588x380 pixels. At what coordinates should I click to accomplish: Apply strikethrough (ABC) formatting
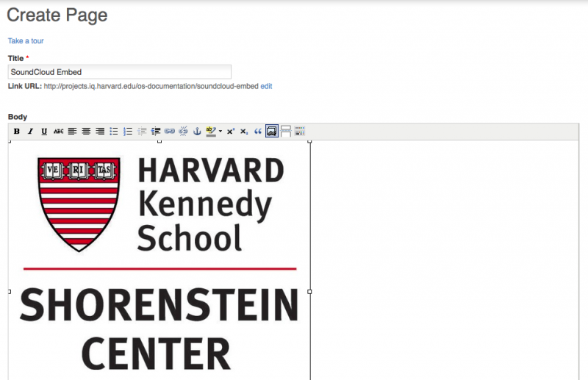58,132
